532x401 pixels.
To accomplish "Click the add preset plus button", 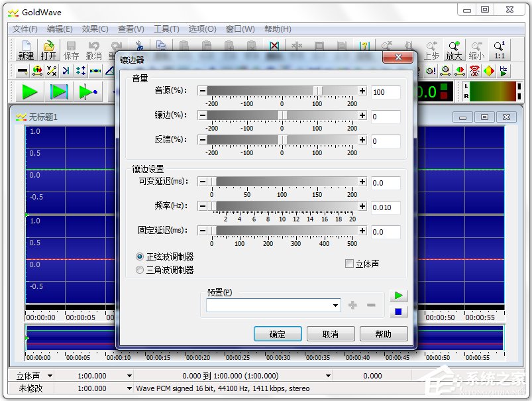I will tap(352, 306).
